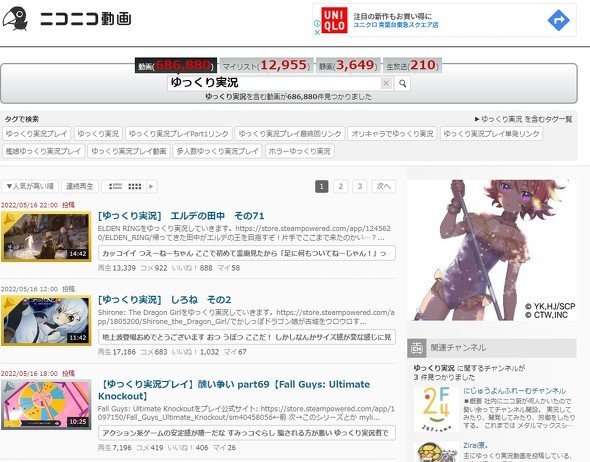
Task: Select the 生放送 210 tab
Action: coord(412,65)
